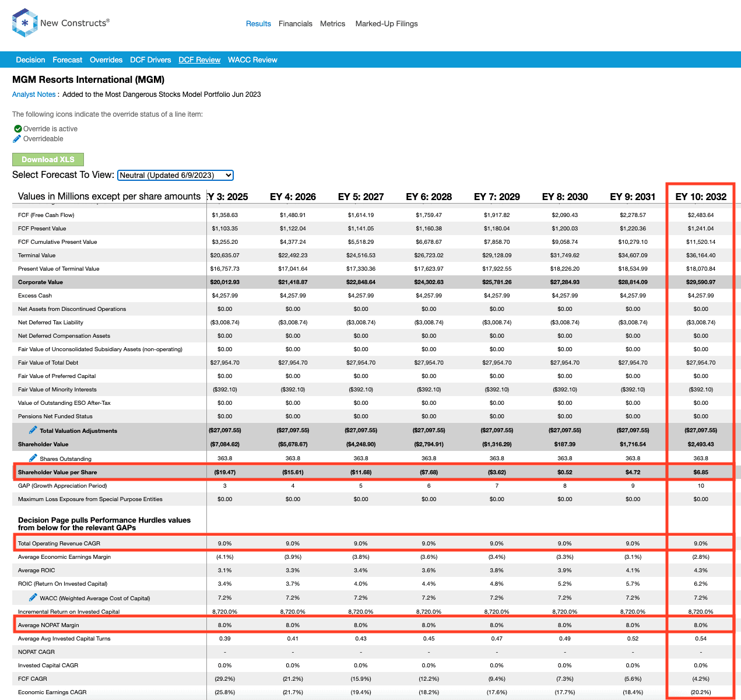The height and width of the screenshot is (700, 741).
Task: Click the FCF Cumulative Present Value label
Action: [58, 242]
